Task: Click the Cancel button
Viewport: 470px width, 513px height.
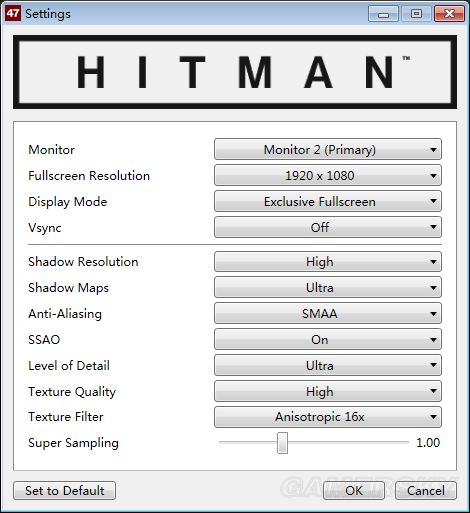Action: point(426,491)
